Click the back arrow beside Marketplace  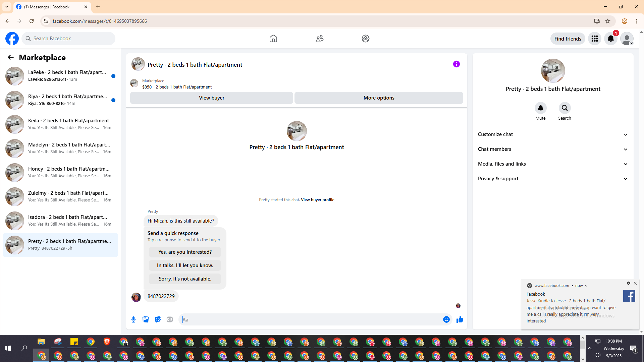(x=11, y=57)
